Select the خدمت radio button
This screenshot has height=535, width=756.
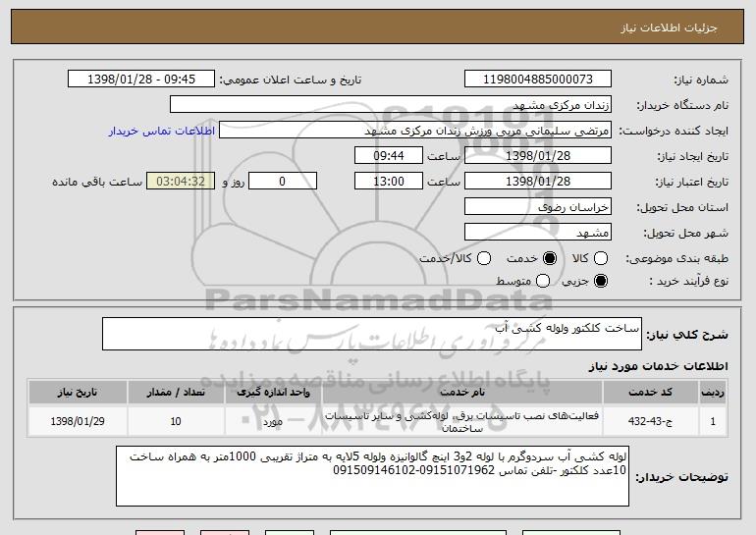(550, 258)
